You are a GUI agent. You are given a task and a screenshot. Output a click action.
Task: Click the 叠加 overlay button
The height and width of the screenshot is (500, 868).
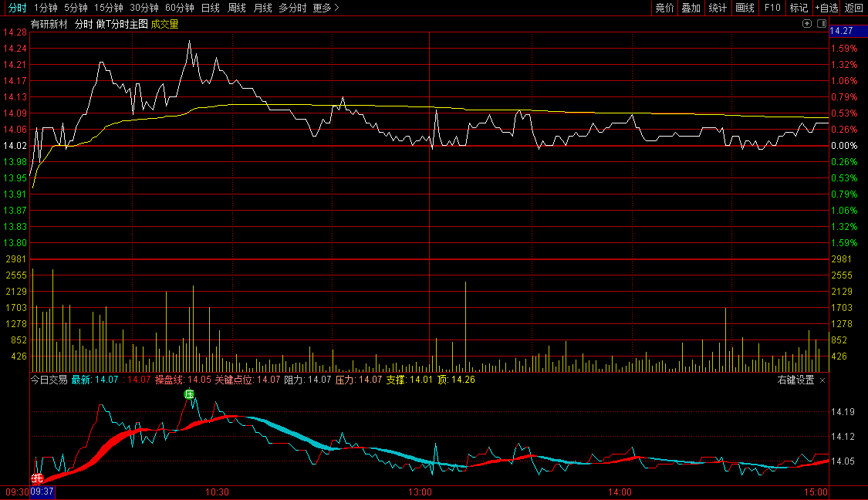[691, 8]
